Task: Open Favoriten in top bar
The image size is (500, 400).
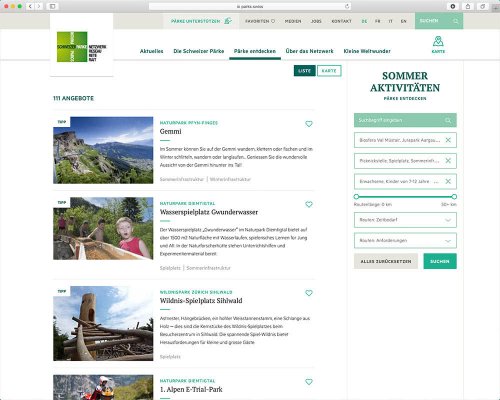Action: 260,21
